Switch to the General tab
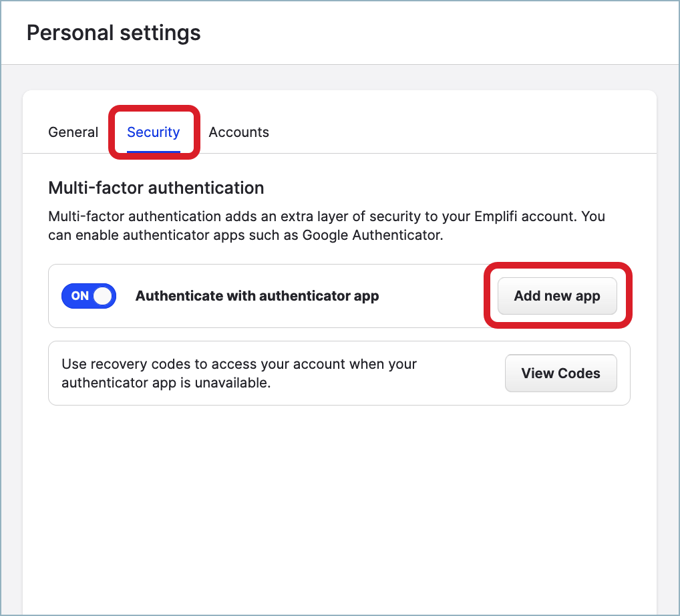 click(x=73, y=132)
